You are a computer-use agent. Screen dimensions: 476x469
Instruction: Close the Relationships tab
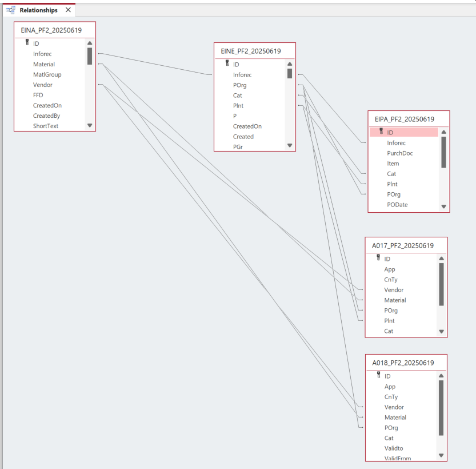pos(68,10)
